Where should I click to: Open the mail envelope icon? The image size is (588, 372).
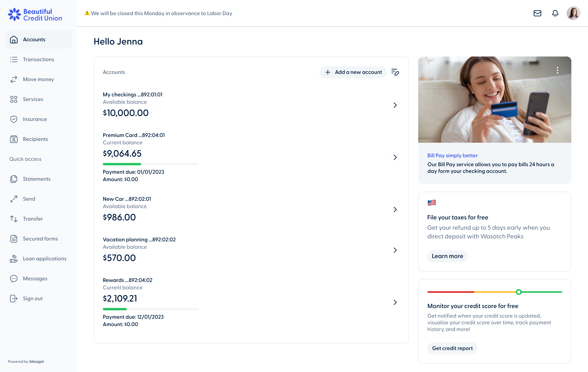[537, 13]
